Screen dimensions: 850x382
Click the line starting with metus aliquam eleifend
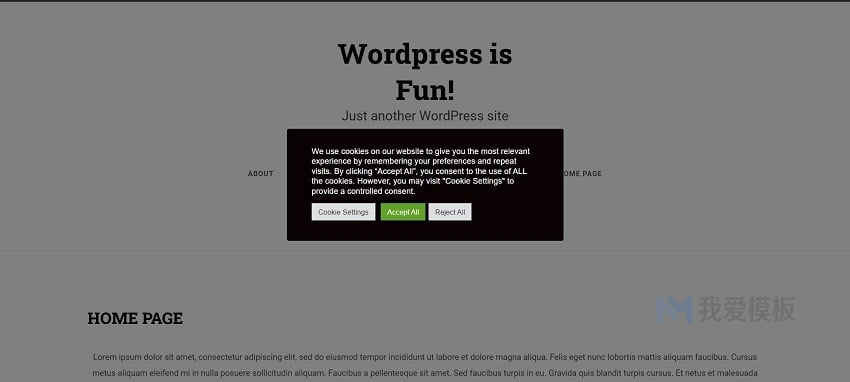[425, 373]
